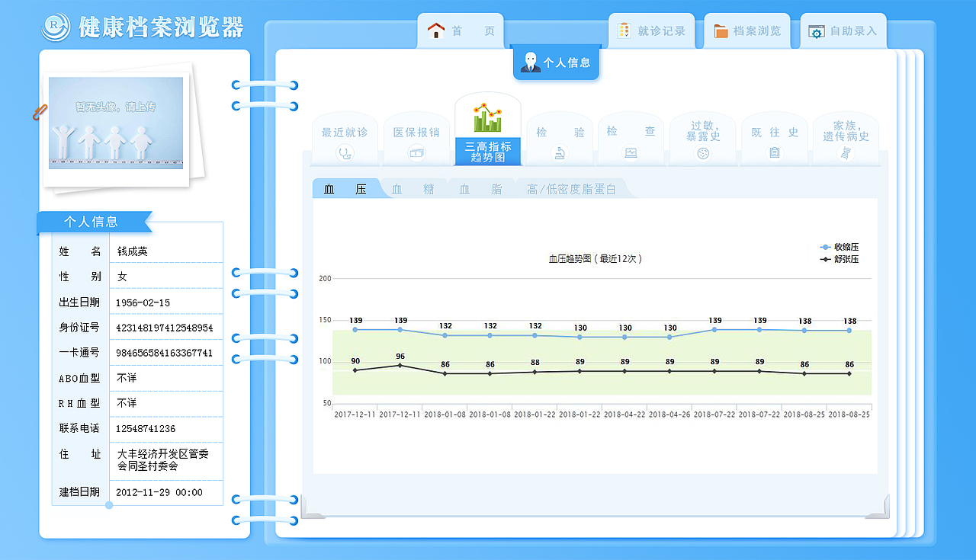Upload avatar via 暂无头像请上传 placeholder
976x560 pixels.
pyautogui.click(x=115, y=124)
